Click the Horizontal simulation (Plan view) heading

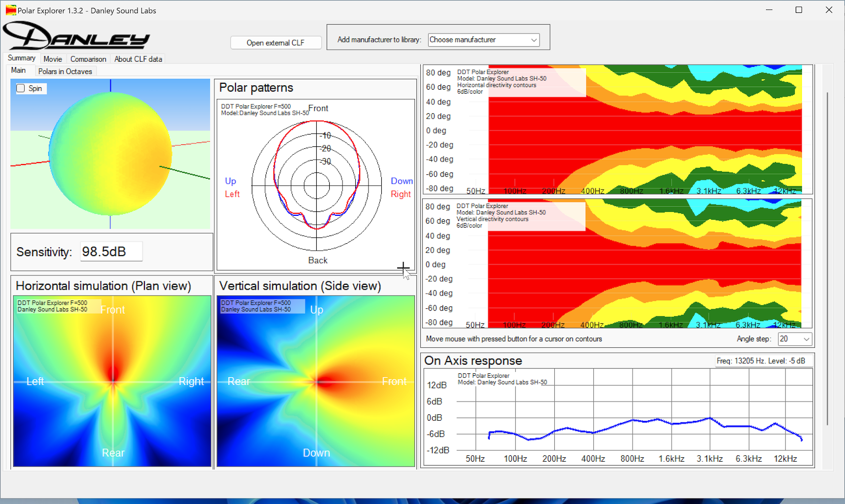[x=103, y=286]
